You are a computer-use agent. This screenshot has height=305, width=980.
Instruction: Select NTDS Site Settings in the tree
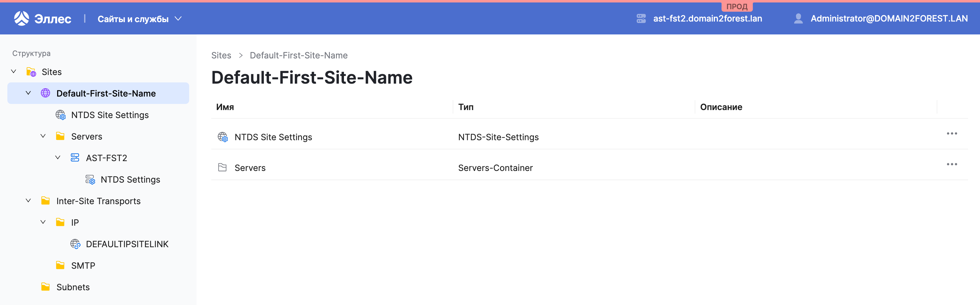pos(110,115)
